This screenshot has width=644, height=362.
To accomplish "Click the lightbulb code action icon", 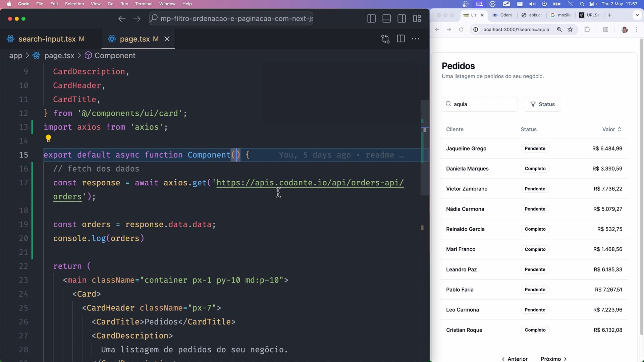I will click(48, 138).
